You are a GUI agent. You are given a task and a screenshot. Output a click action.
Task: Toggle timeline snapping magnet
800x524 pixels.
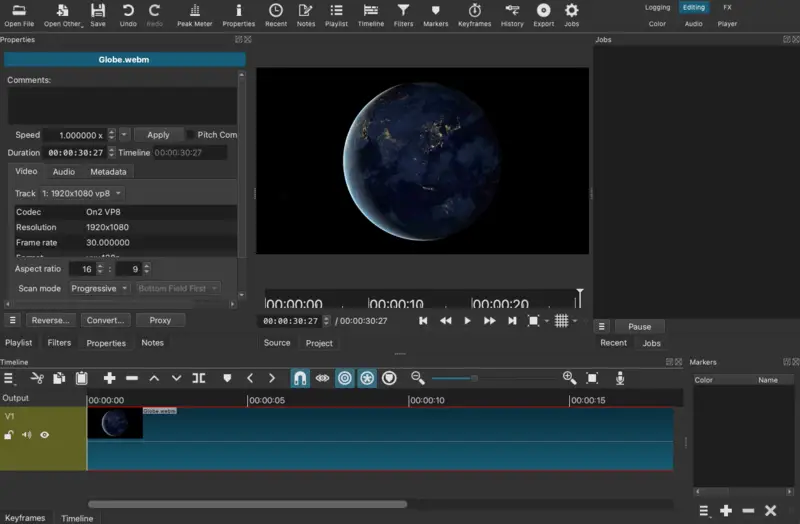300,378
